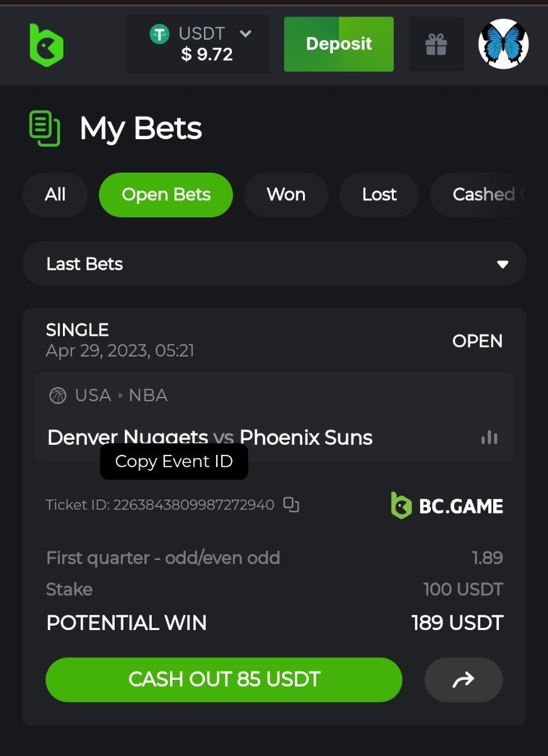548x756 pixels.
Task: Click the Last Bets dropdown arrow
Action: point(503,265)
